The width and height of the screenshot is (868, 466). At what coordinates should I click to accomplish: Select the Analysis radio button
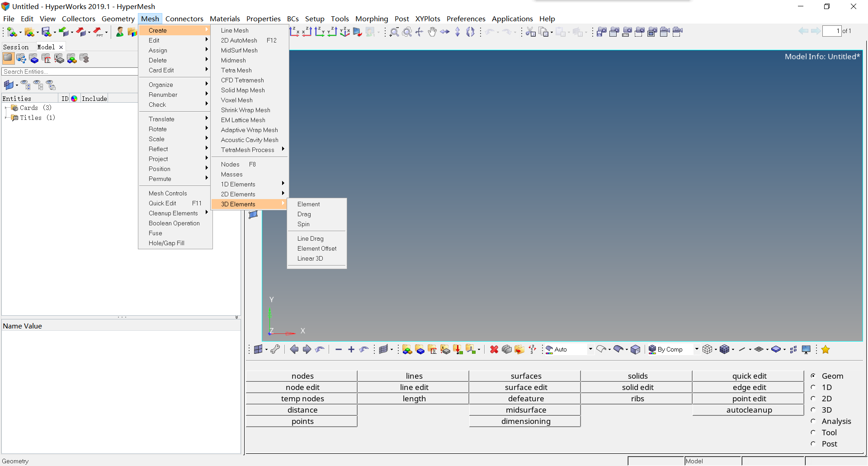pyautogui.click(x=813, y=421)
